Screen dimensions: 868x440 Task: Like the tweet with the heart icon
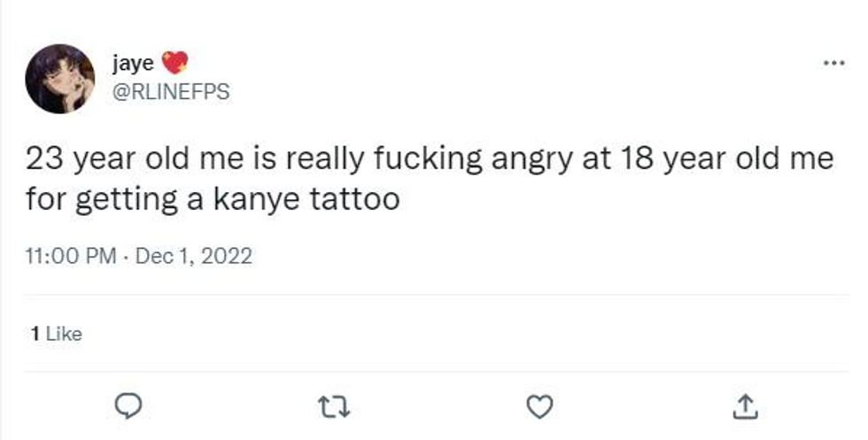tap(539, 405)
